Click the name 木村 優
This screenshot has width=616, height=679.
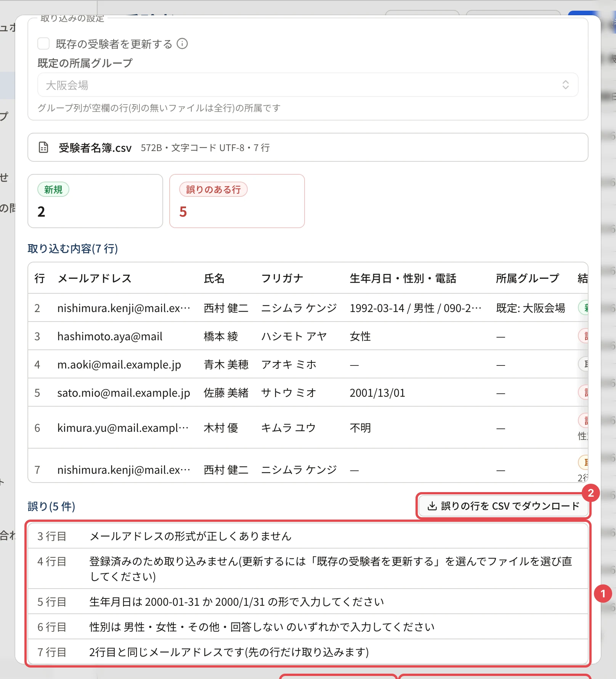tap(221, 428)
